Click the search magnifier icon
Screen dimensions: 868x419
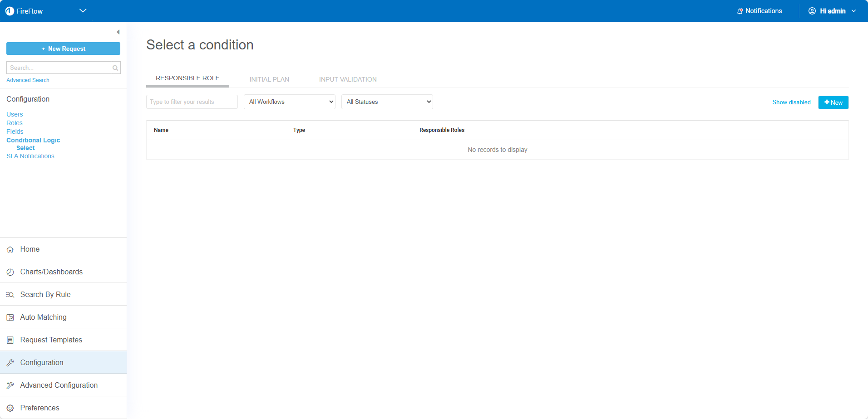tap(115, 68)
